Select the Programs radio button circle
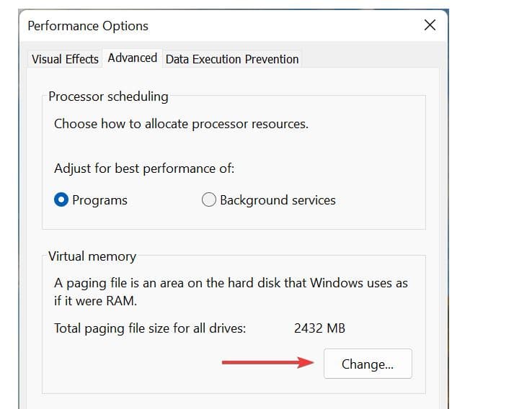 click(62, 200)
